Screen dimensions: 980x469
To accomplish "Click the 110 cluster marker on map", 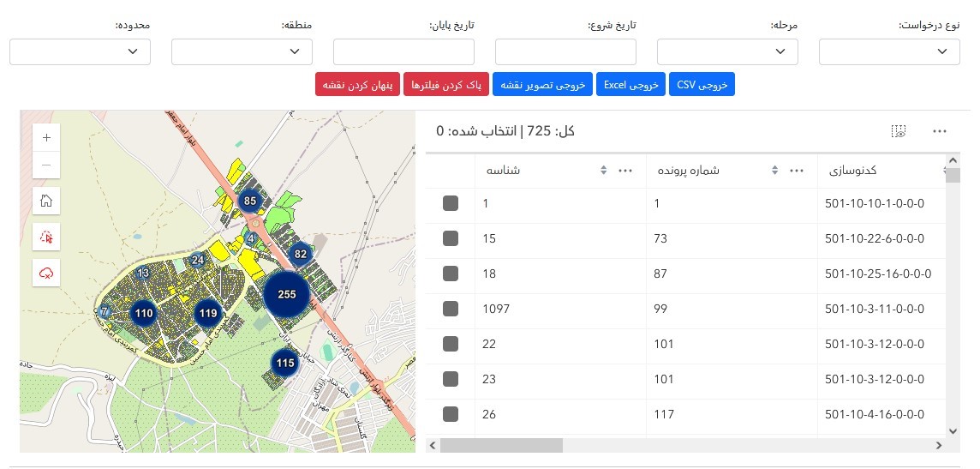I will point(144,313).
